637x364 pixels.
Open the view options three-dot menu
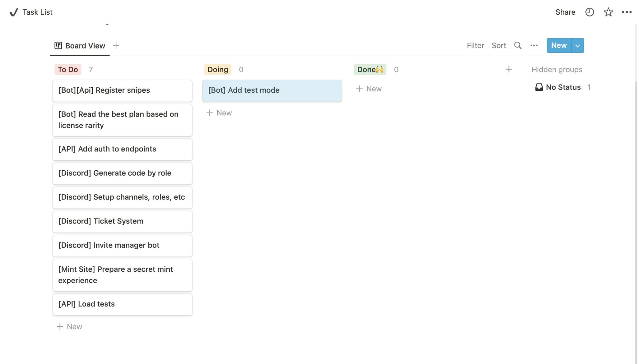click(534, 45)
